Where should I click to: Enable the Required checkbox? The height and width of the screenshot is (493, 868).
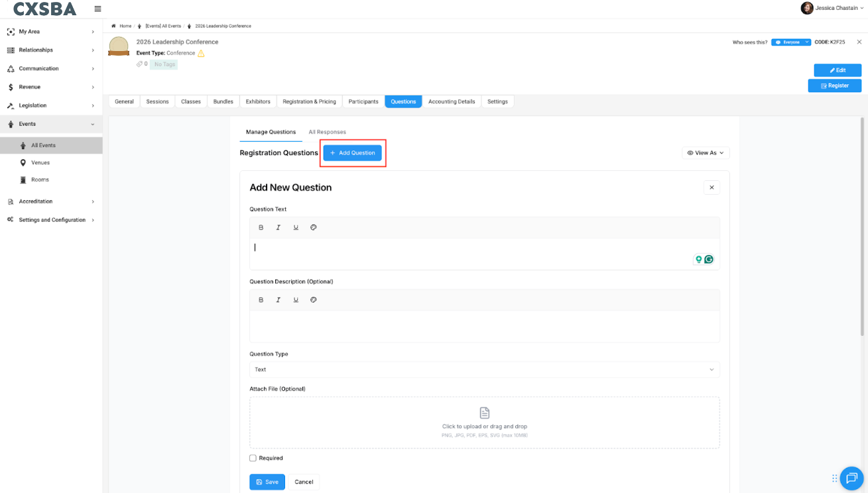(253, 458)
